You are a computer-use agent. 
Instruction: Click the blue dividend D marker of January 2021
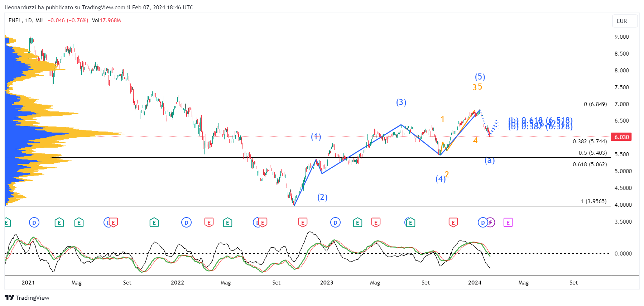tap(34, 223)
